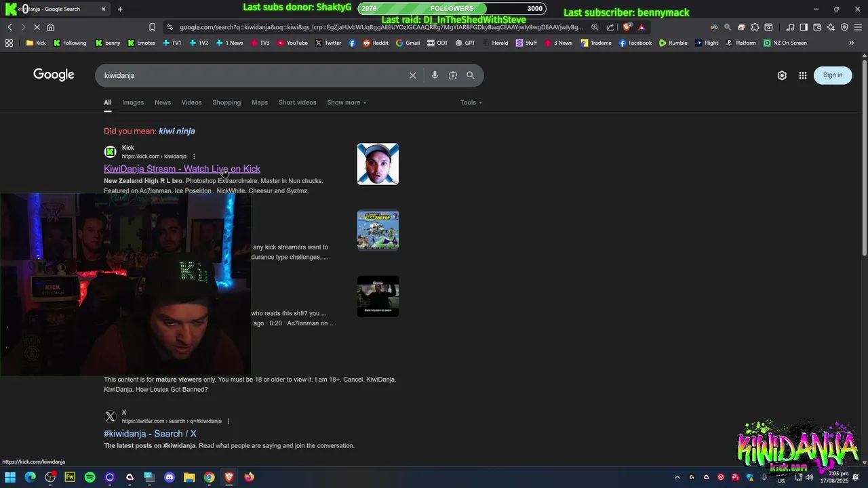This screenshot has height=488, width=868.
Task: Switch to the News results tab
Action: tap(163, 102)
